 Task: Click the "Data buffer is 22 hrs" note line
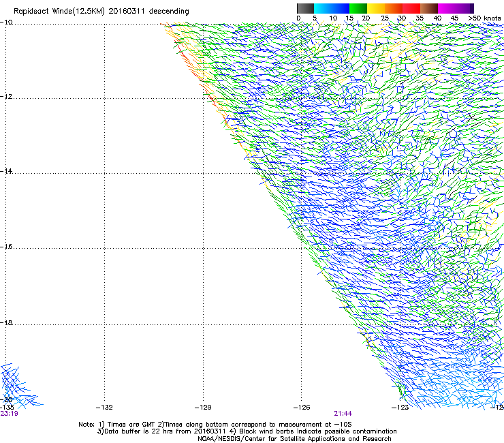click(247, 431)
